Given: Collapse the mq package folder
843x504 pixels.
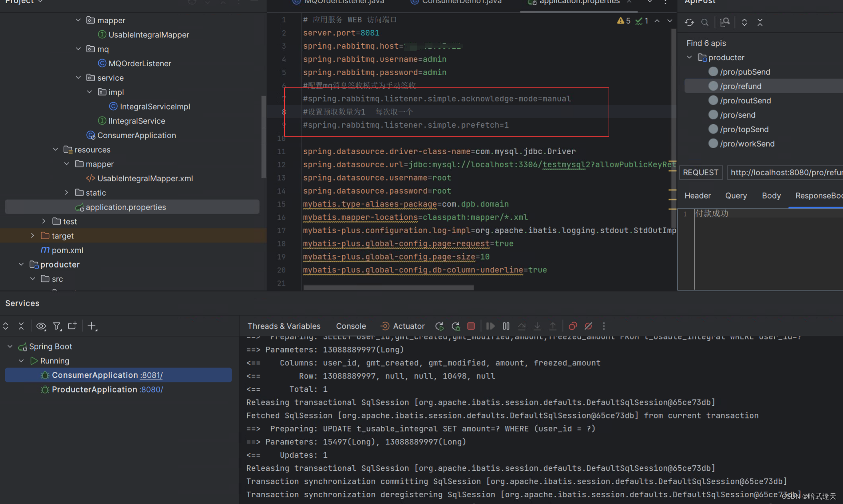Looking at the screenshot, I should 78,49.
